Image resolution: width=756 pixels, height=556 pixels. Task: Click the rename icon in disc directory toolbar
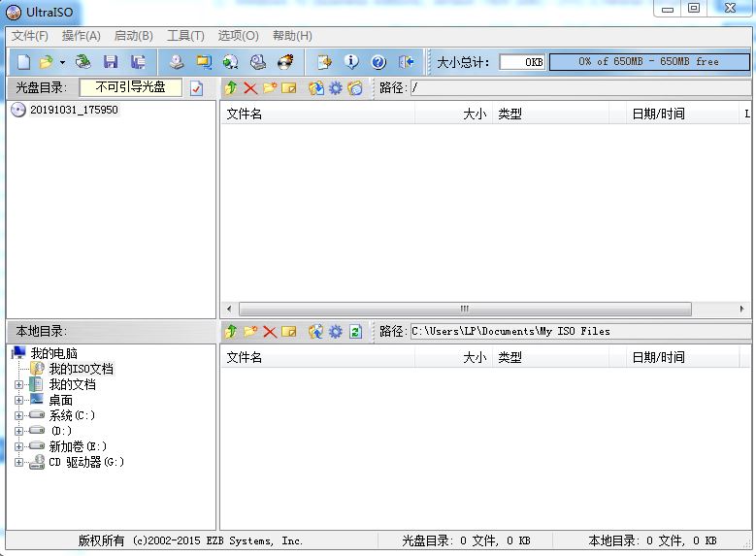click(289, 87)
